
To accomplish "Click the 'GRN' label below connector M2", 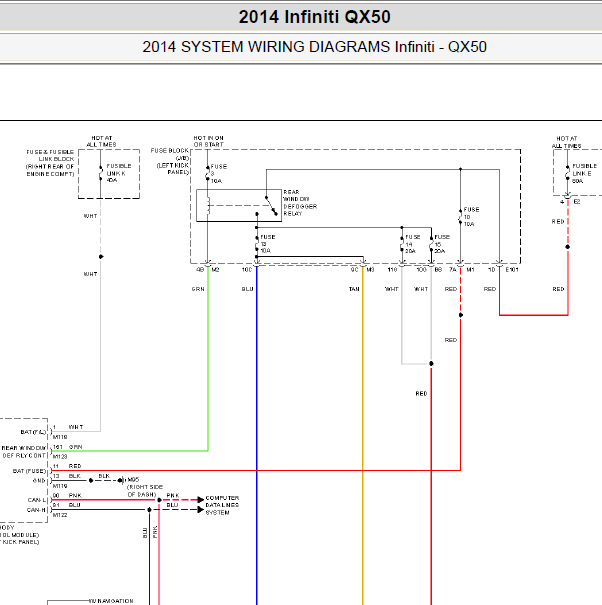I will point(198,289).
